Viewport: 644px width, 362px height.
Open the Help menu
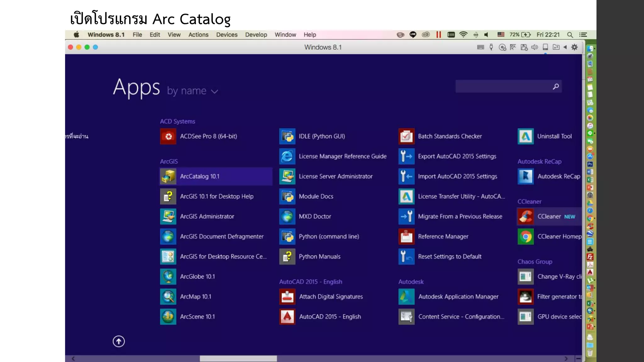310,35
